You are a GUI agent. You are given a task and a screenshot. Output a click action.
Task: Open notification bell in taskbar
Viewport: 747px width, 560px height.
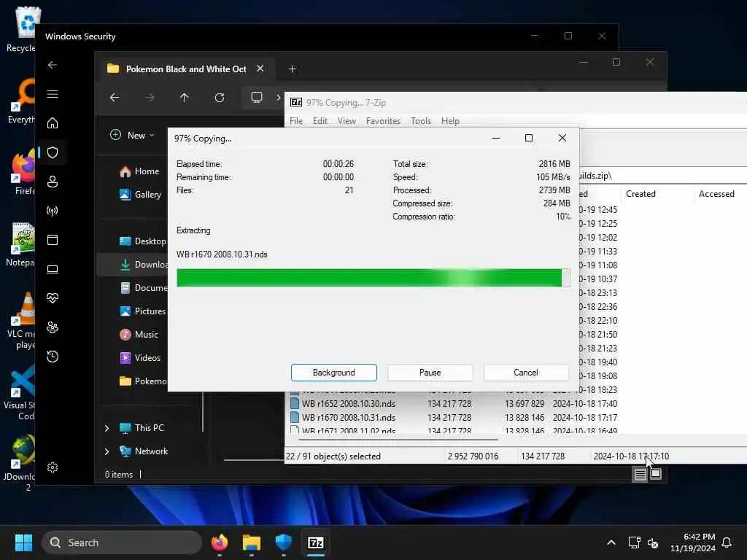tap(727, 542)
